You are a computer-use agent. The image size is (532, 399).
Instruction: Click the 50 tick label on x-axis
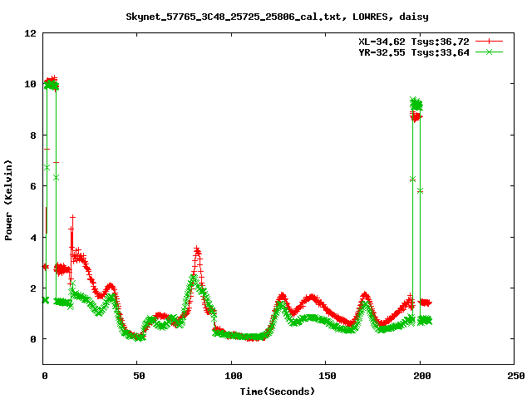pyautogui.click(x=138, y=376)
